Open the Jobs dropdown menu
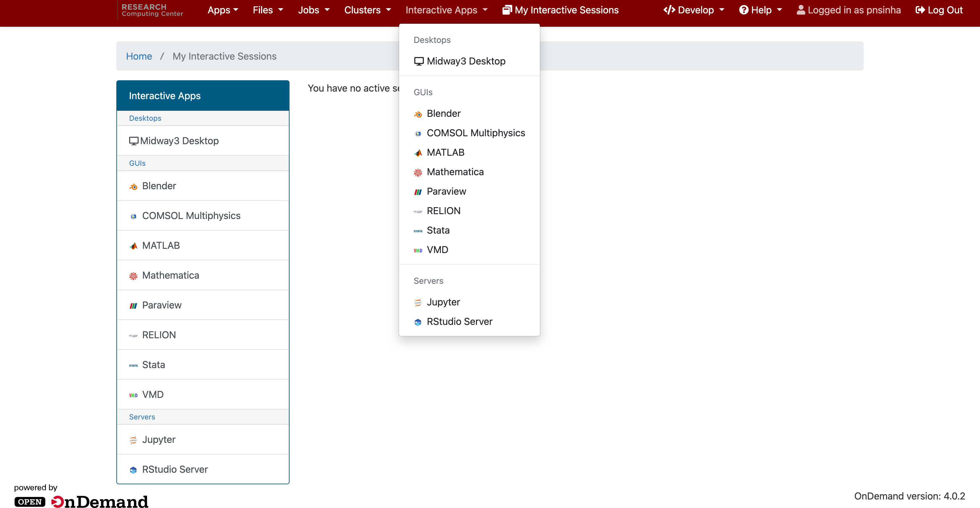The image size is (980, 508). (x=314, y=10)
